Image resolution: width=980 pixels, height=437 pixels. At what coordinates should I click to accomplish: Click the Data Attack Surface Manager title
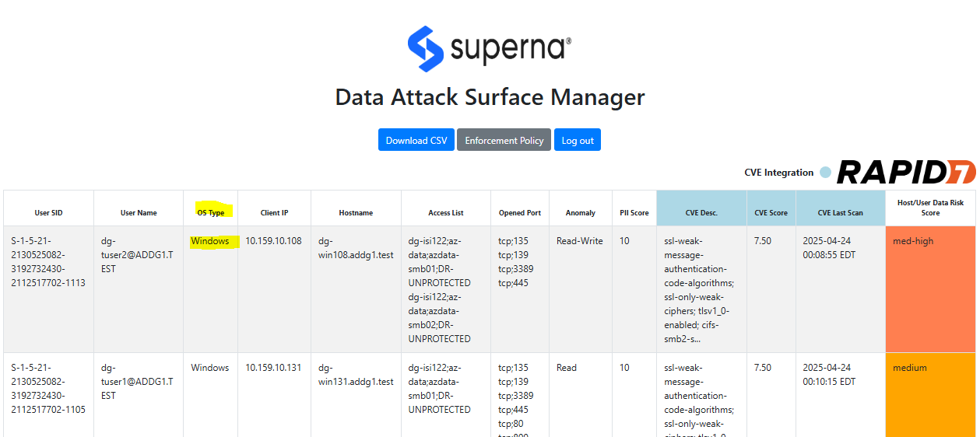click(490, 97)
